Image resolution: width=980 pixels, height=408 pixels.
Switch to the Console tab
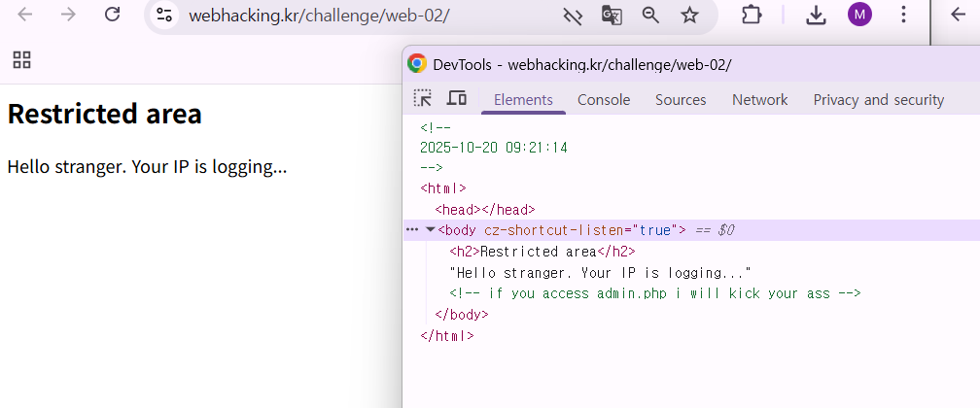coord(604,100)
